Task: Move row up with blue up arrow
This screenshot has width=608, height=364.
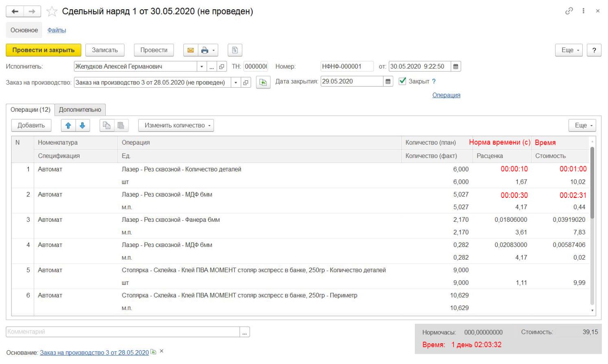Action: [x=68, y=126]
